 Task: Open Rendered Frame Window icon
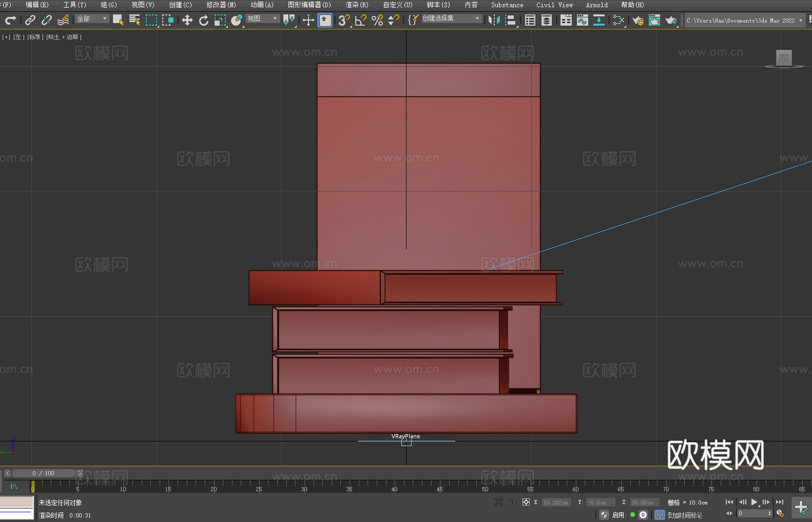pos(654,20)
